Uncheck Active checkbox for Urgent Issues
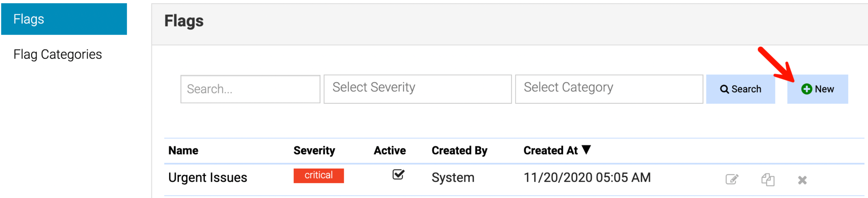 tap(398, 175)
